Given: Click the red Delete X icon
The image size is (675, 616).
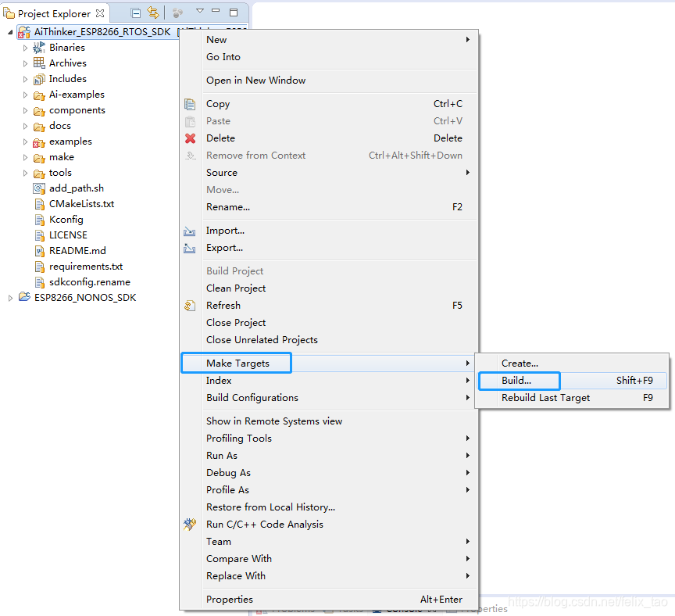Looking at the screenshot, I should coord(190,138).
